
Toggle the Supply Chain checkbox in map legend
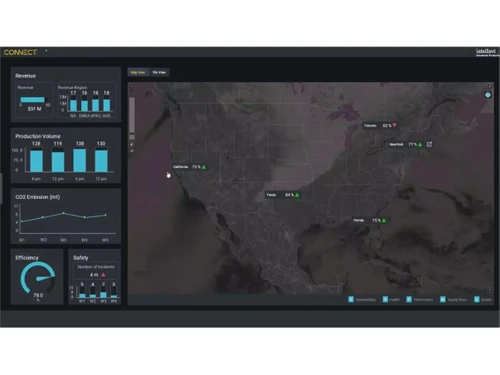443,299
